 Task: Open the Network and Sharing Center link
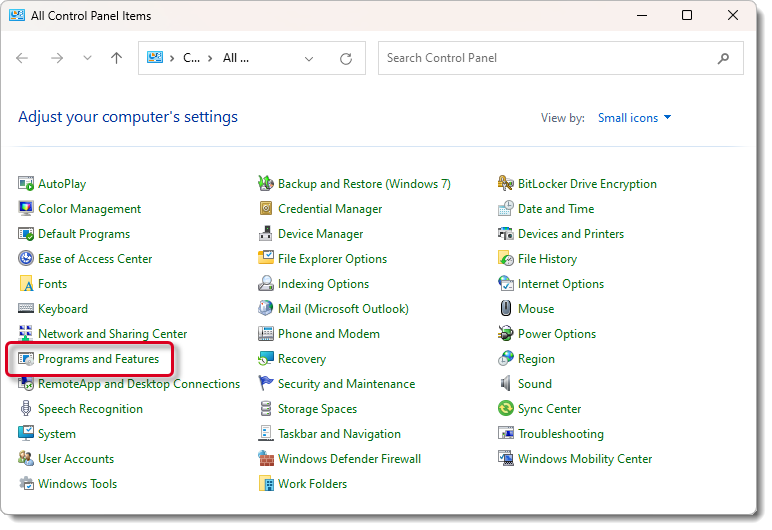(112, 334)
